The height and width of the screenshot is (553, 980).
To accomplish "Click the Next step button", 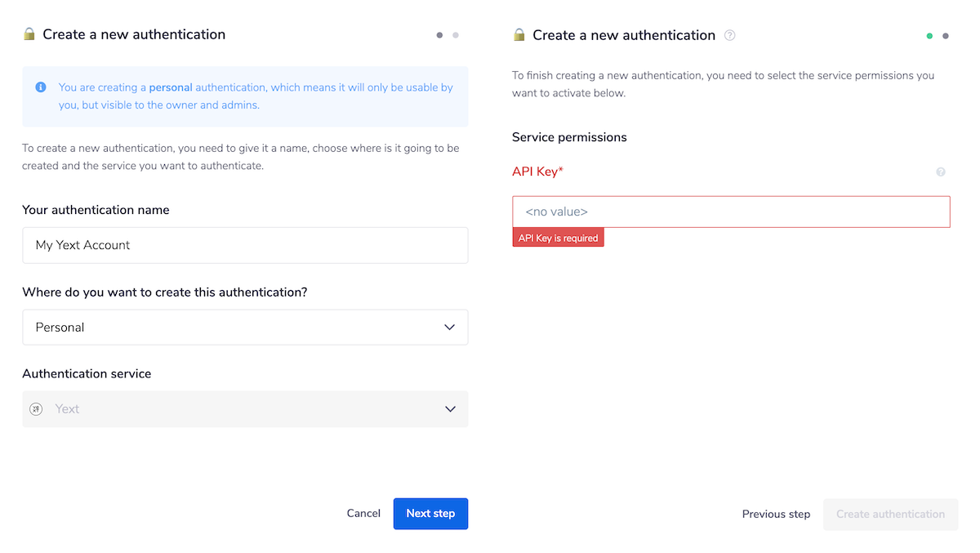I will [430, 513].
